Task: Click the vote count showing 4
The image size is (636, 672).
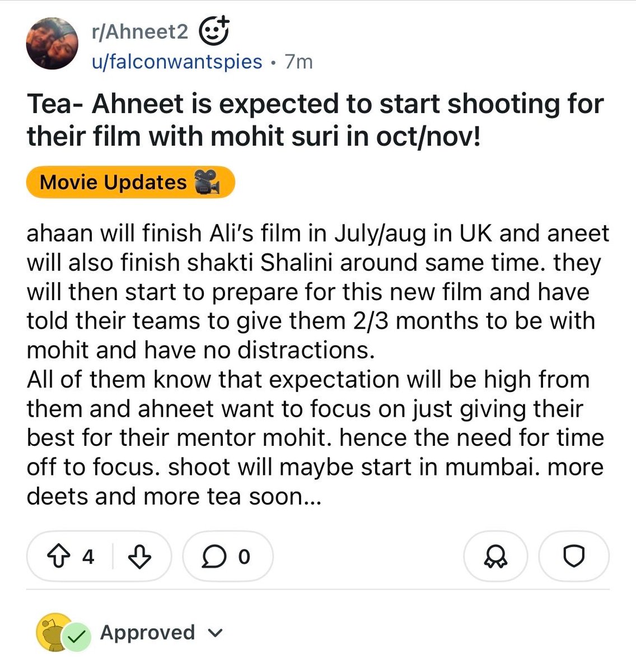Action: (88, 557)
